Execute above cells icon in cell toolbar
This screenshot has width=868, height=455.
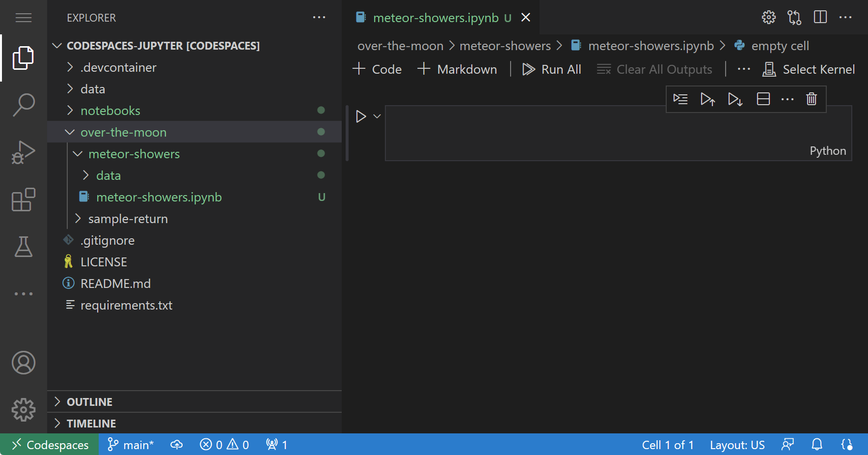pyautogui.click(x=707, y=99)
